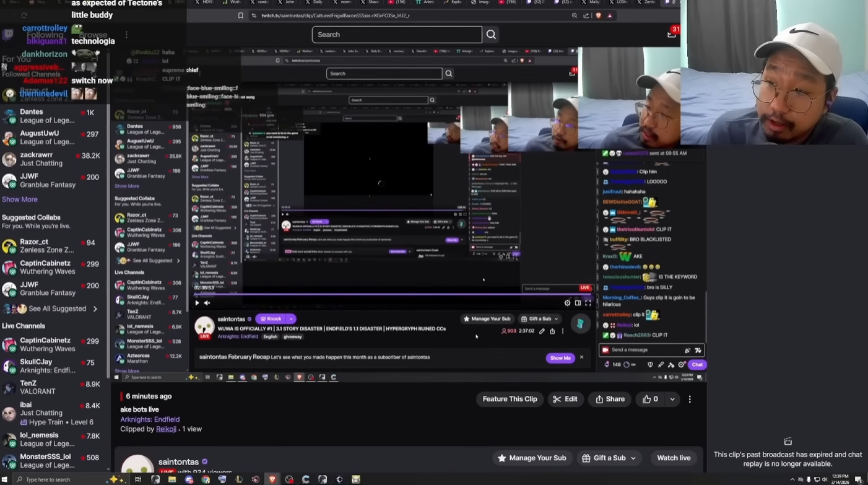Screen dimensions: 868x485
Task: Play the clip using the player's play button
Action: click(x=197, y=303)
